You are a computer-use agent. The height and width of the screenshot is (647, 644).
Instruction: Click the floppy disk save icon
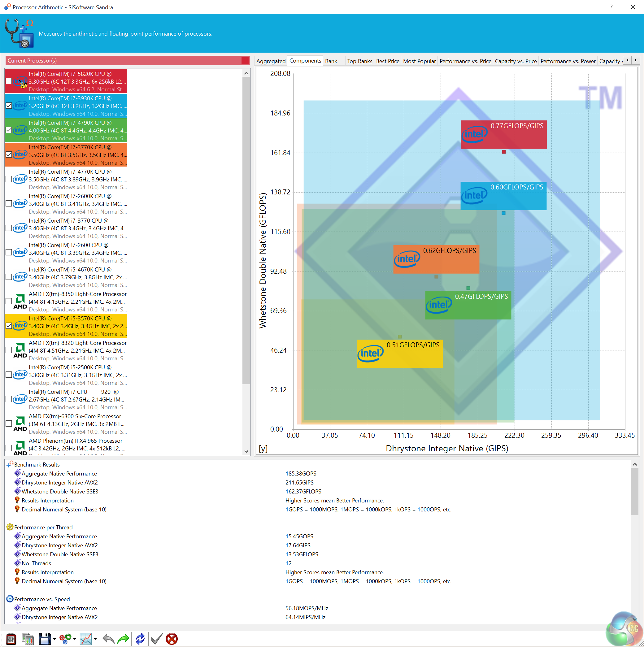click(45, 639)
